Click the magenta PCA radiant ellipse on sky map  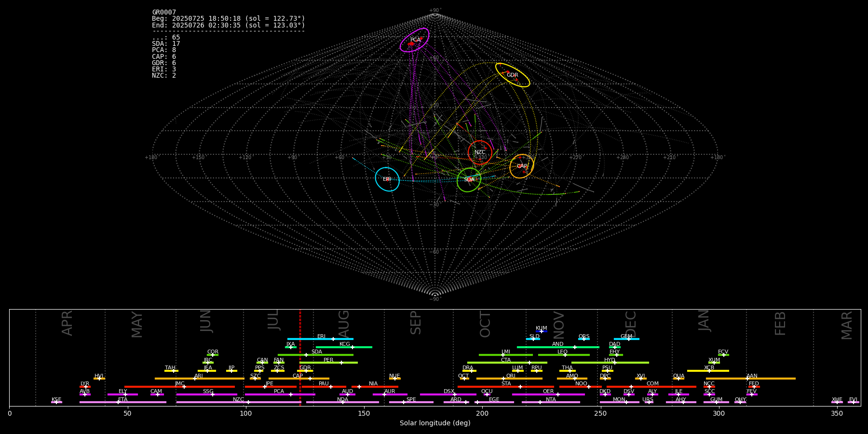click(x=415, y=40)
